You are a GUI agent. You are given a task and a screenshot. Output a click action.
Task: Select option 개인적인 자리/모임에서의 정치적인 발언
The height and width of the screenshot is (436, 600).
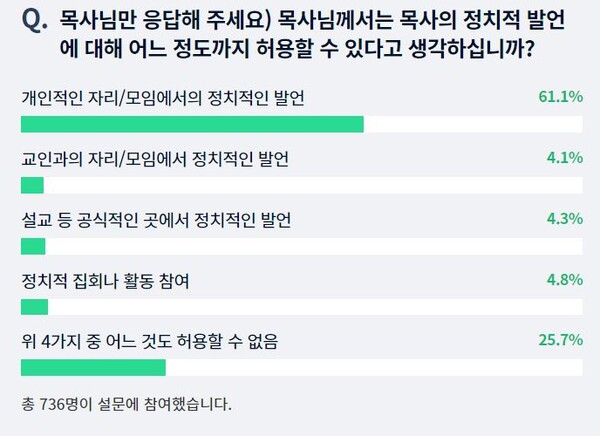tap(163, 98)
